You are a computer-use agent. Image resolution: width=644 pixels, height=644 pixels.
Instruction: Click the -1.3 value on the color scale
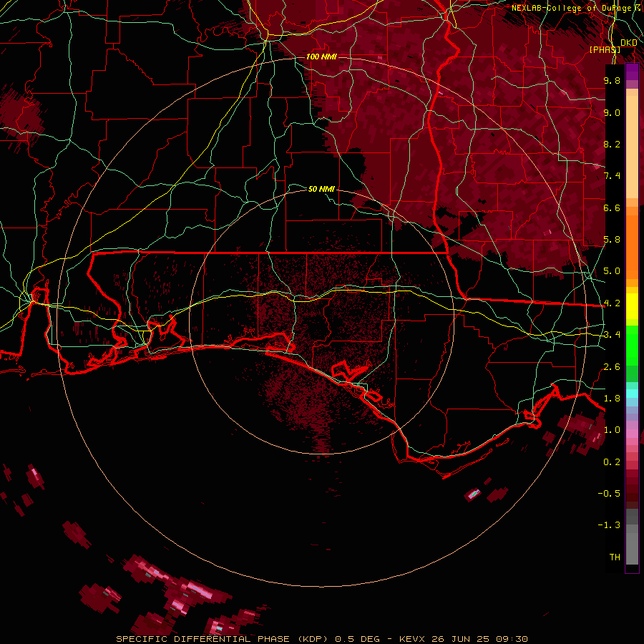(x=609, y=525)
